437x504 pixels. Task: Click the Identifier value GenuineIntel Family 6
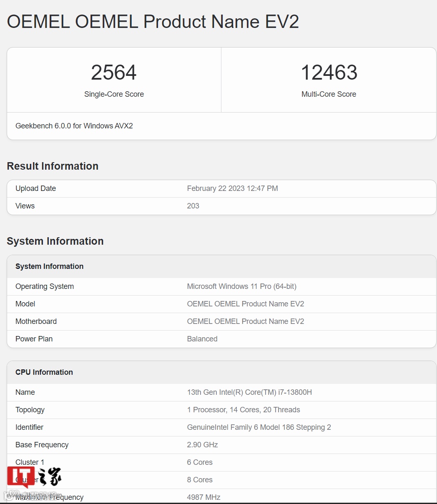pos(259,427)
